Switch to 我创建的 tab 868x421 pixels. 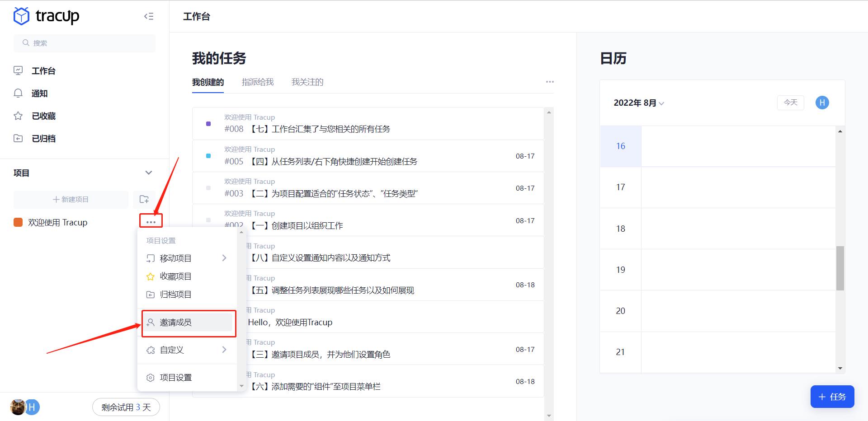tap(208, 82)
